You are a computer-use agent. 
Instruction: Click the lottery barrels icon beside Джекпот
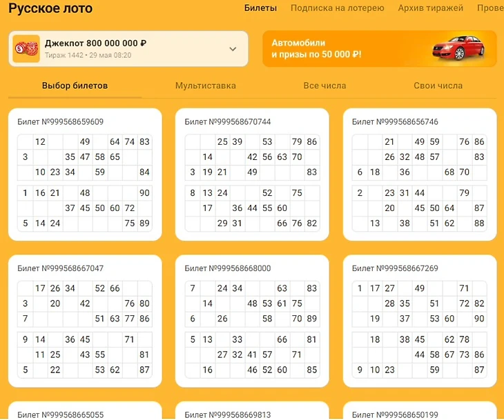tap(26, 49)
